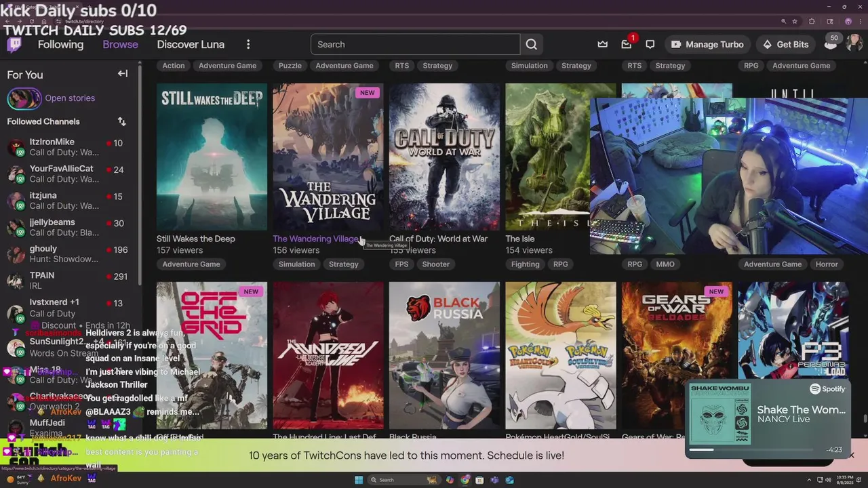Click Call of Duty: World at War title
868x488 pixels.
coord(438,239)
